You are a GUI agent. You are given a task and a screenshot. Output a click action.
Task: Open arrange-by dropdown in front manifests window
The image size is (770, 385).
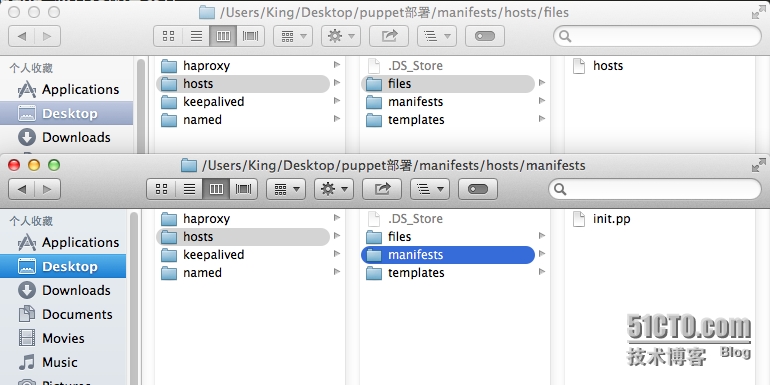pyautogui.click(x=286, y=189)
